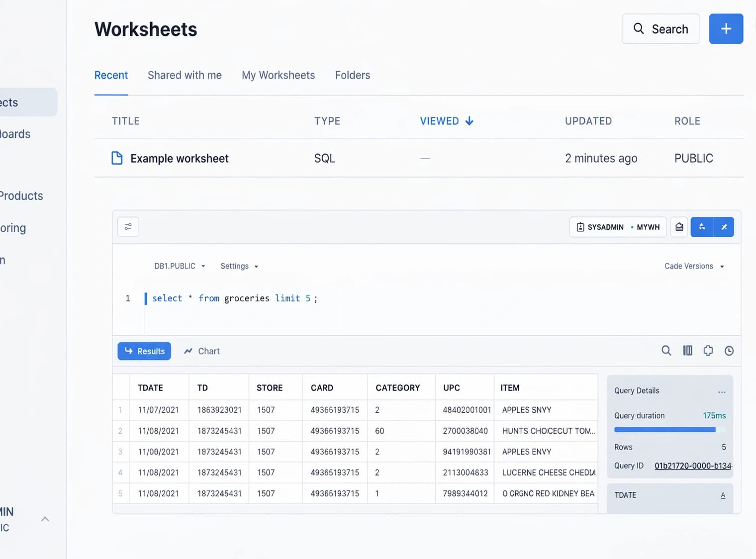
Task: Click the query history clock icon
Action: [x=729, y=351]
